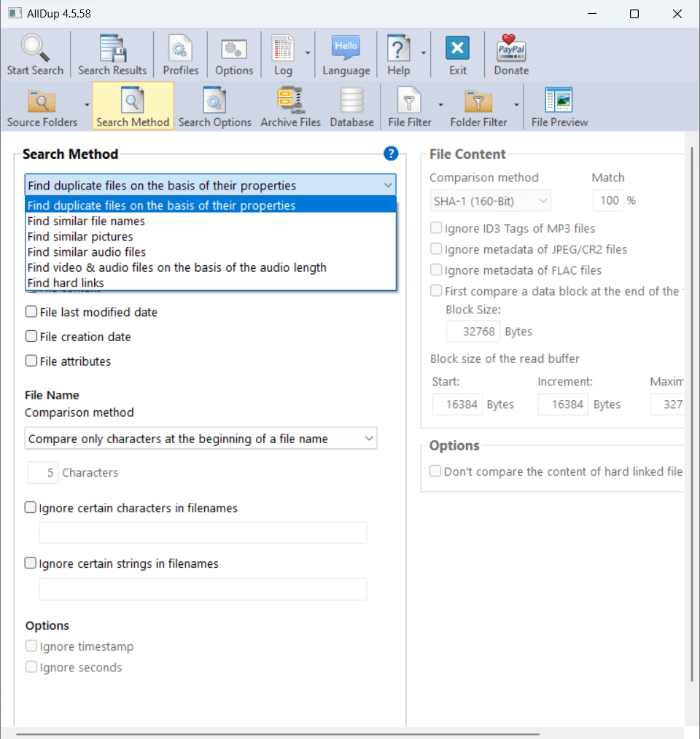Click the Increment 16384 Bytes field
Viewport: 700px width, 739px height.
[563, 404]
